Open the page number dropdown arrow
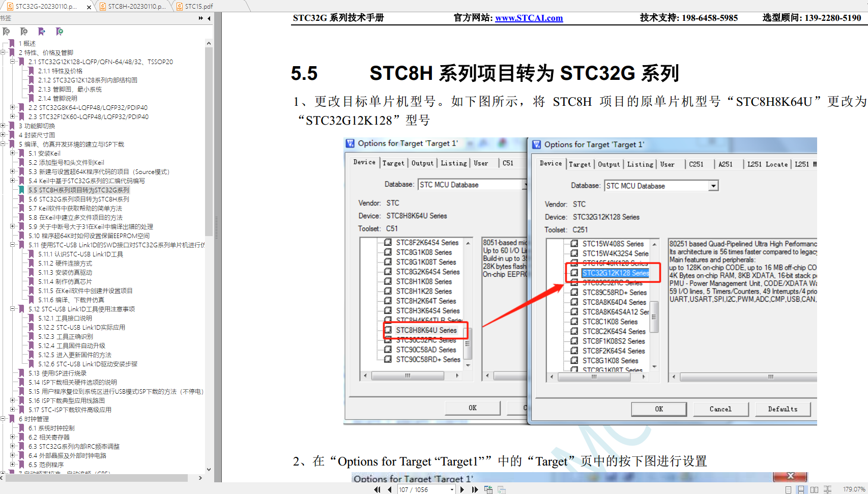Viewport: 868px width, 494px height. click(452, 489)
